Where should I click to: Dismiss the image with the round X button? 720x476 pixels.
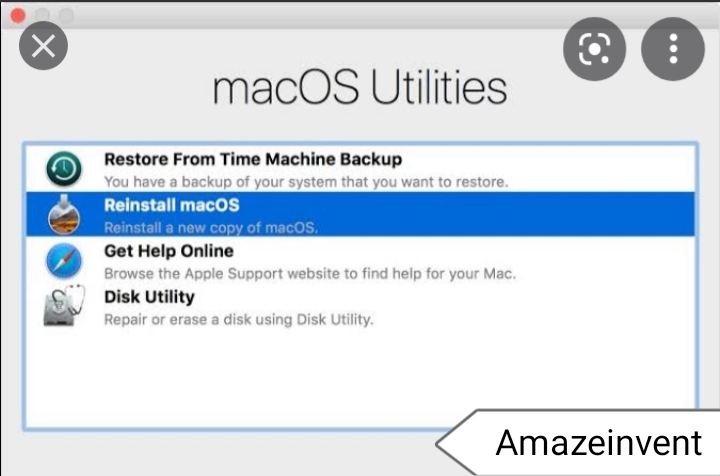tap(44, 46)
